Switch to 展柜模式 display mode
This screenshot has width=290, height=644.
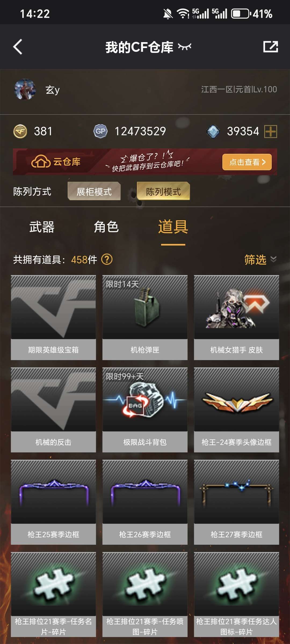pyautogui.click(x=94, y=191)
